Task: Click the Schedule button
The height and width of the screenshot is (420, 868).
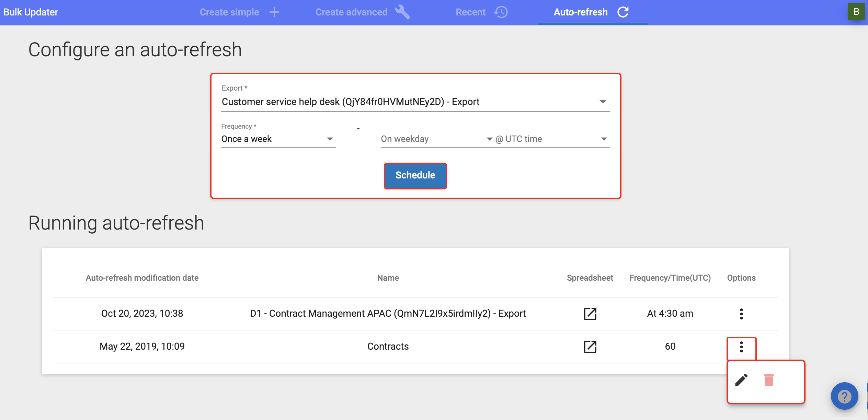Action: [415, 176]
